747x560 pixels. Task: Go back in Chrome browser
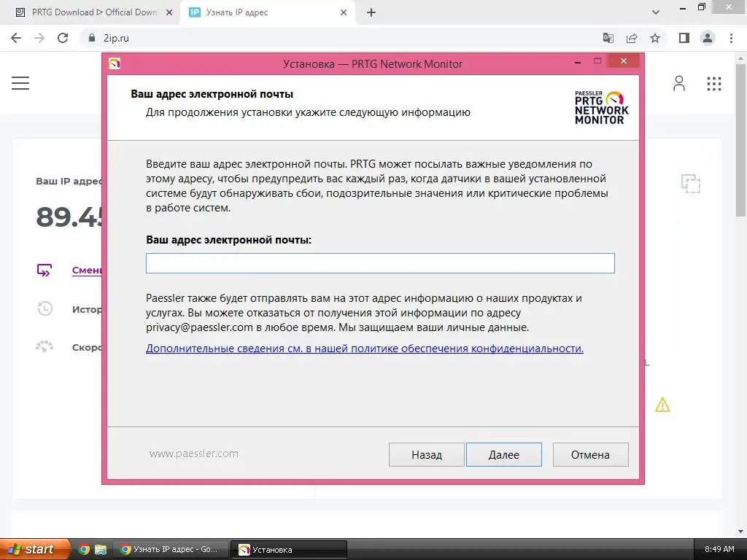point(16,38)
